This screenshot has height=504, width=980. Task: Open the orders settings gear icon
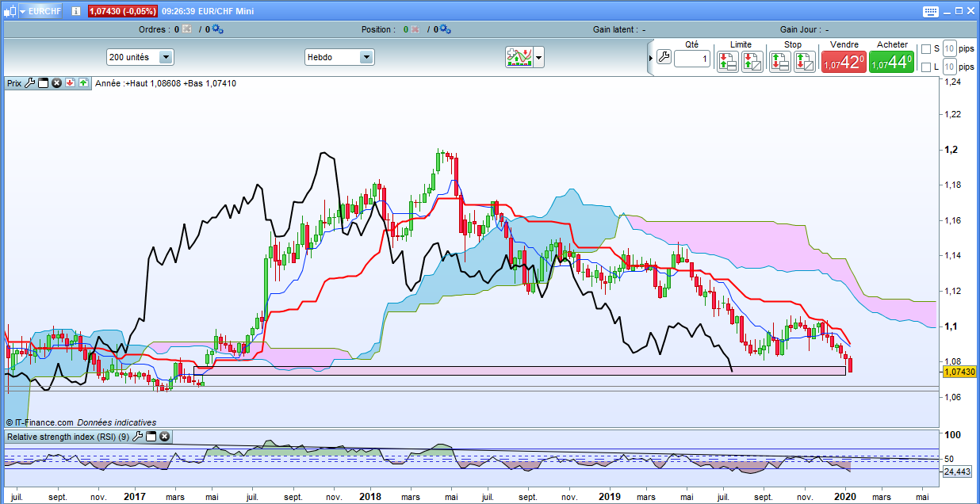pos(217,29)
